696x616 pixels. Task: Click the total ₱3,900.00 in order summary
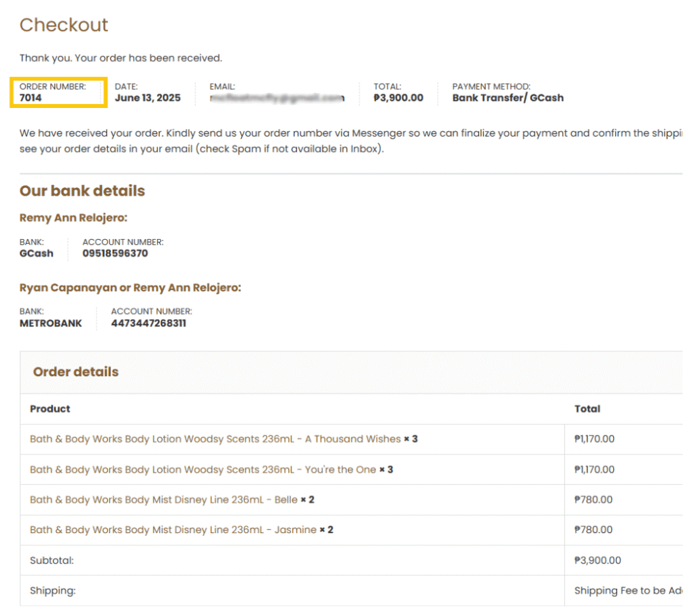[398, 98]
